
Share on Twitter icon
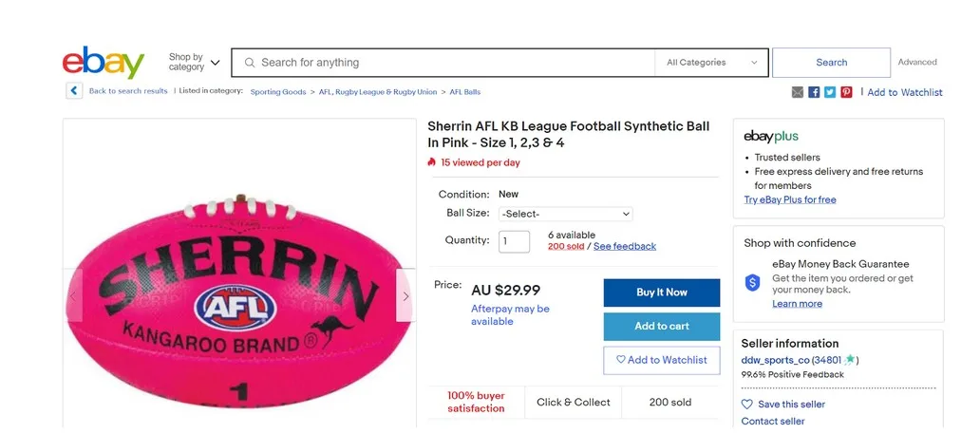point(830,92)
